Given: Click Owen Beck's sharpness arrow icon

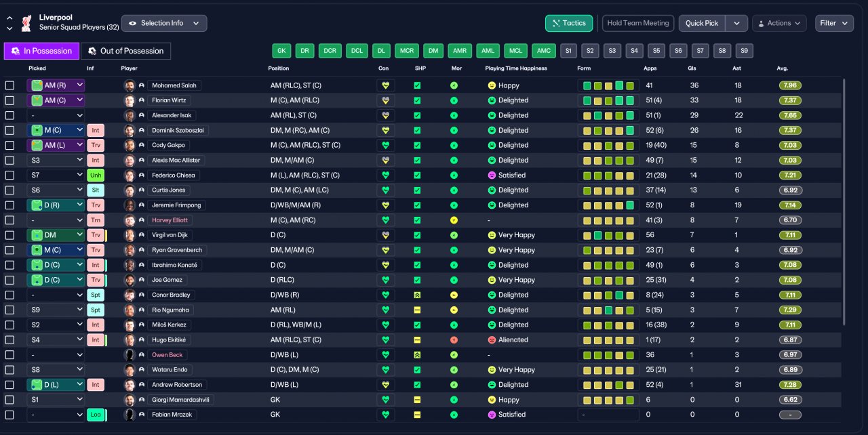Looking at the screenshot, I should coord(418,355).
